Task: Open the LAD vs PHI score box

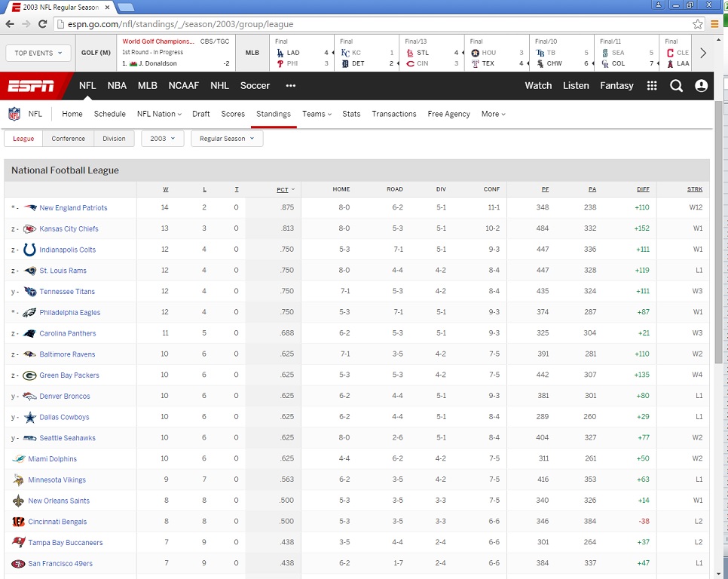Action: (x=301, y=53)
